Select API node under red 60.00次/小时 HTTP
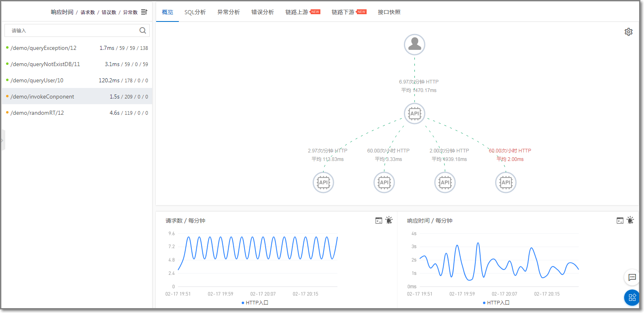Viewport: 644px width, 313px height. (x=506, y=182)
